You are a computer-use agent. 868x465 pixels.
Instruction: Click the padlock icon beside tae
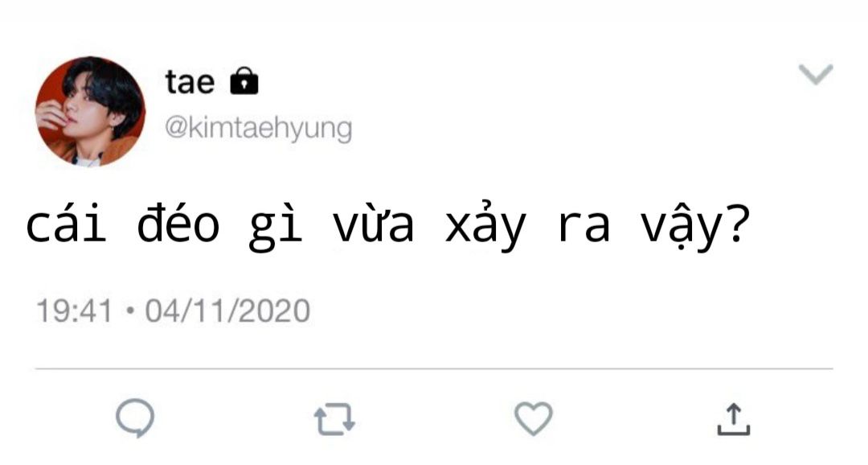coord(244,81)
